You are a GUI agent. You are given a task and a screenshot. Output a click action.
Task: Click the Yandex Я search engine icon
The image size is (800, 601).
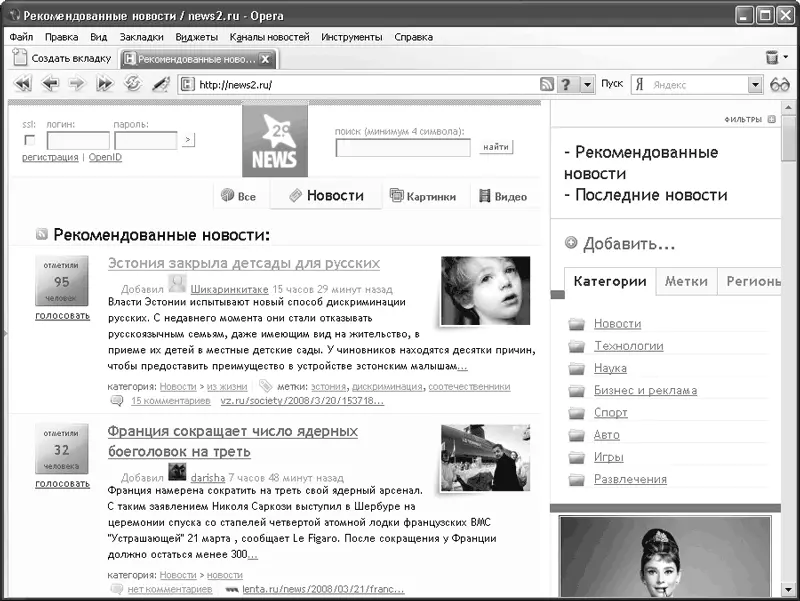[639, 84]
